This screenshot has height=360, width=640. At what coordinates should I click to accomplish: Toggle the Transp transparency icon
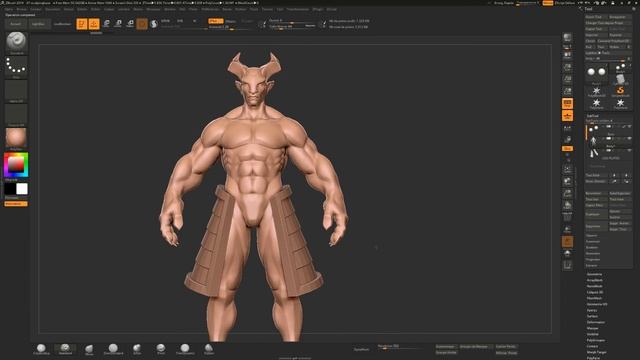(x=567, y=229)
